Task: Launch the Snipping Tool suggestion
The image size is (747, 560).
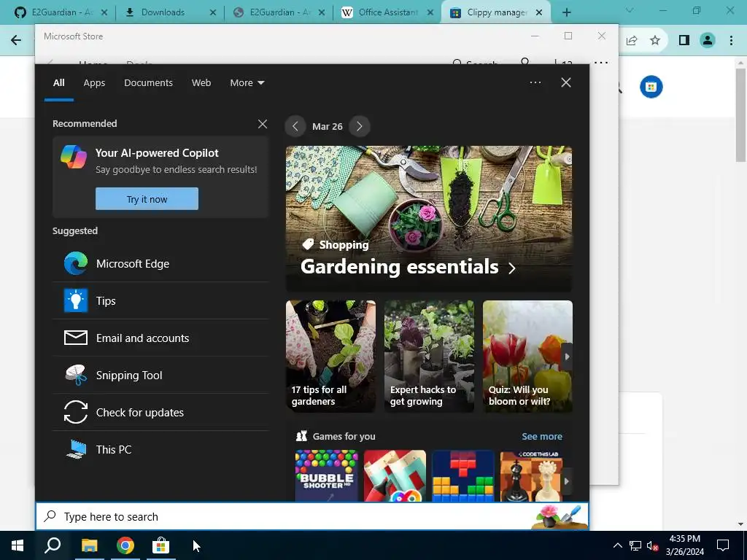Action: (160, 376)
